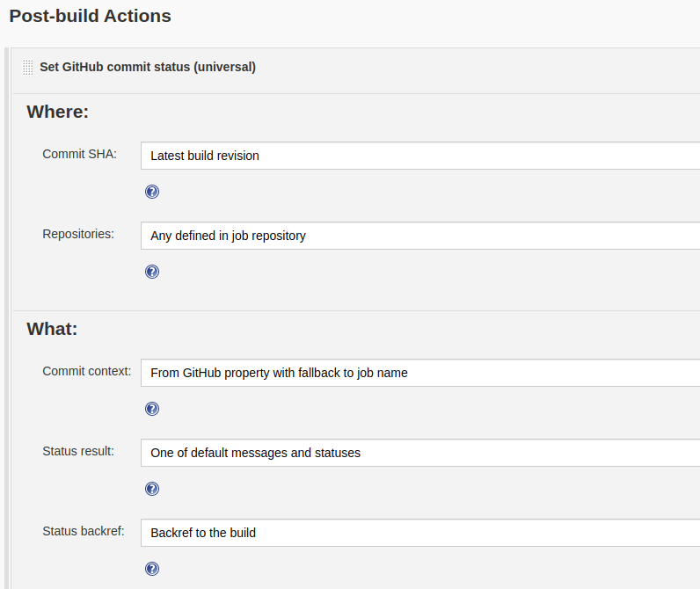Show help for Repositories field

coord(152,272)
